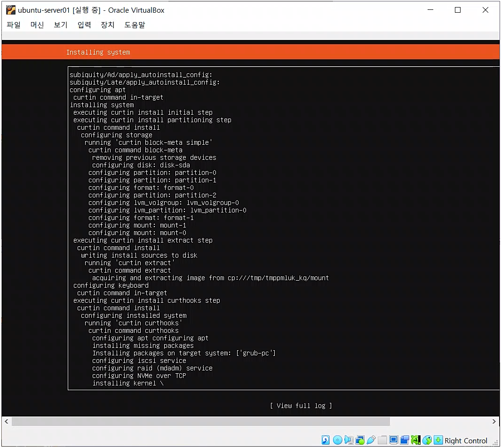The height and width of the screenshot is (448, 501).
Task: Click 'installing missing packages' log line
Action: pos(143,346)
